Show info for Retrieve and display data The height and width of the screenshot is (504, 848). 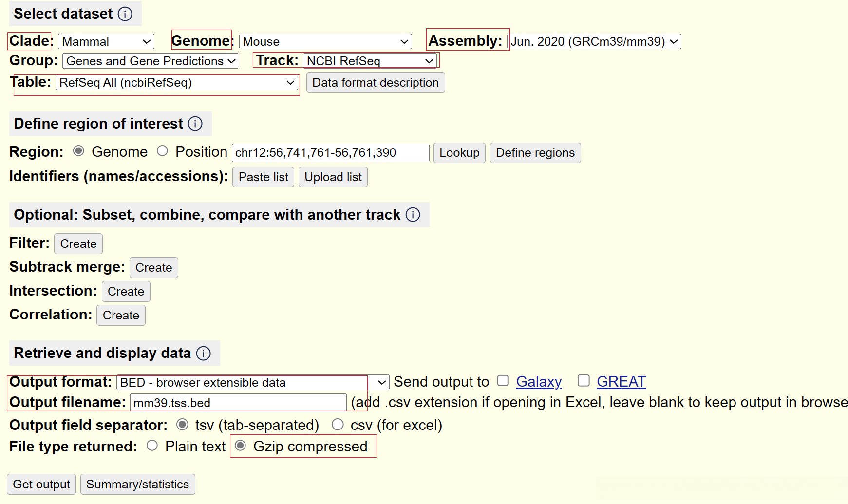click(204, 353)
